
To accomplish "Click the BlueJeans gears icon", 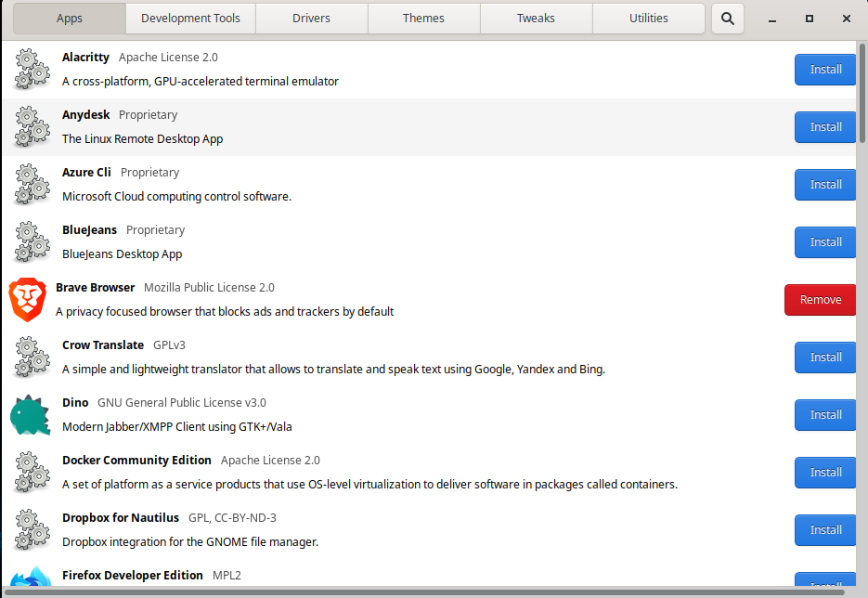I will pos(32,242).
